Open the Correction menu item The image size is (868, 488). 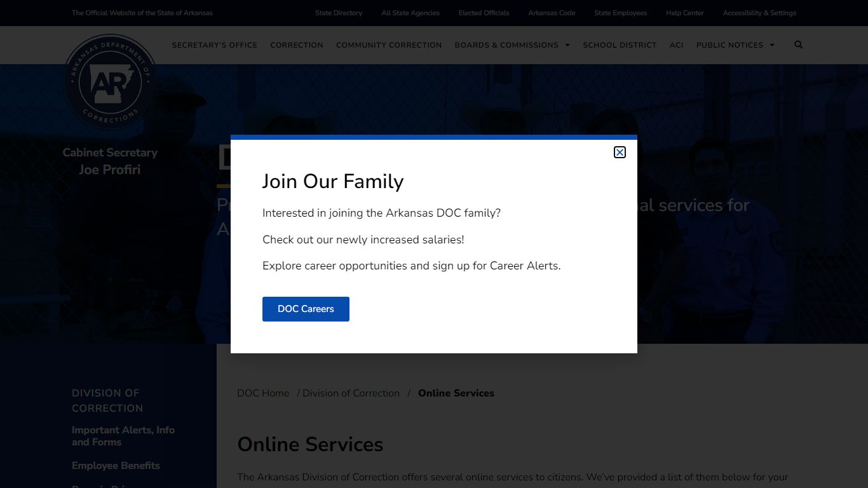(297, 45)
